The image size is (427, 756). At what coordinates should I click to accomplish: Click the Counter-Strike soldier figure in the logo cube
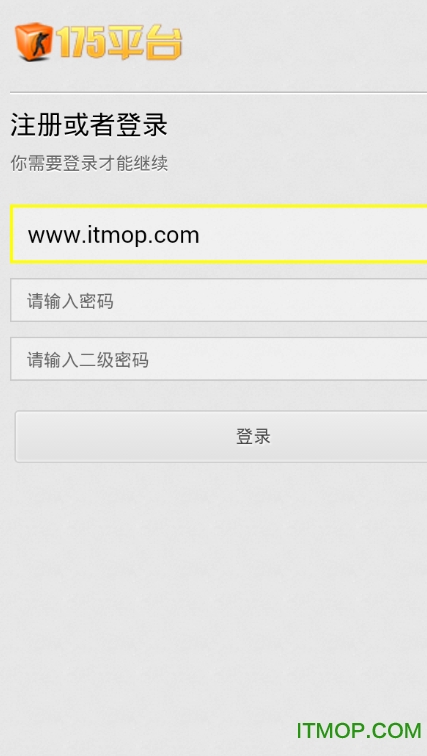tap(36, 45)
